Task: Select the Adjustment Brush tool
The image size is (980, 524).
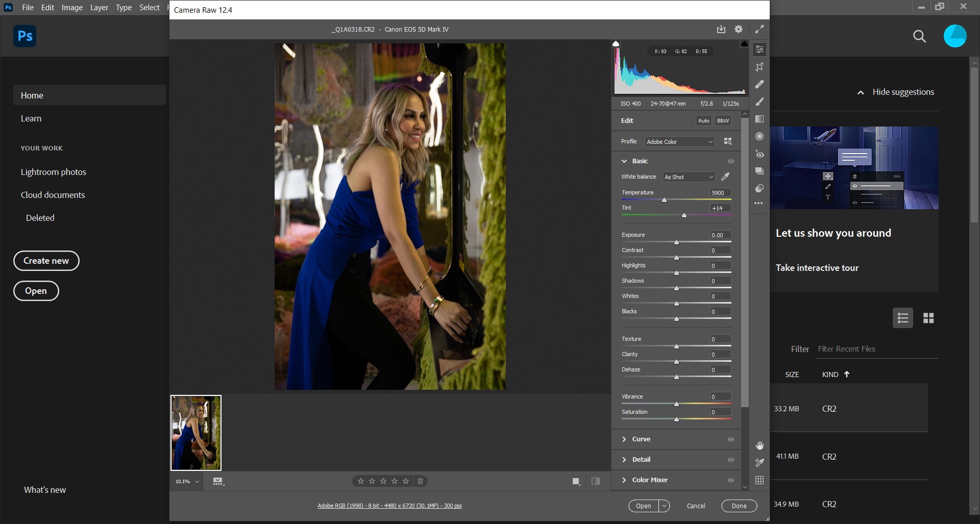Action: coord(759,102)
